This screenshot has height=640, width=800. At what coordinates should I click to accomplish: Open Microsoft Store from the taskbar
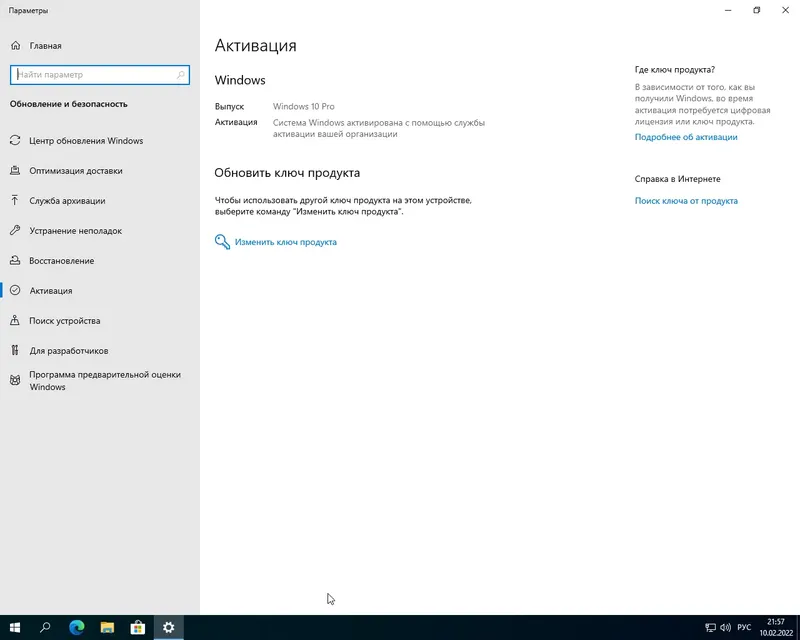pyautogui.click(x=138, y=627)
